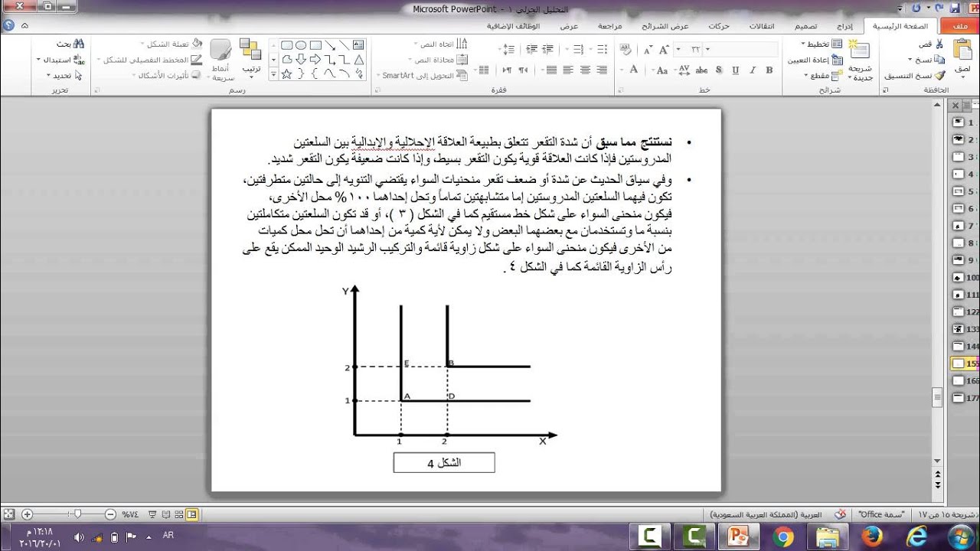Open Replace (استبدال) dropdown
Viewport: 980px width, 551px height.
tap(61, 59)
